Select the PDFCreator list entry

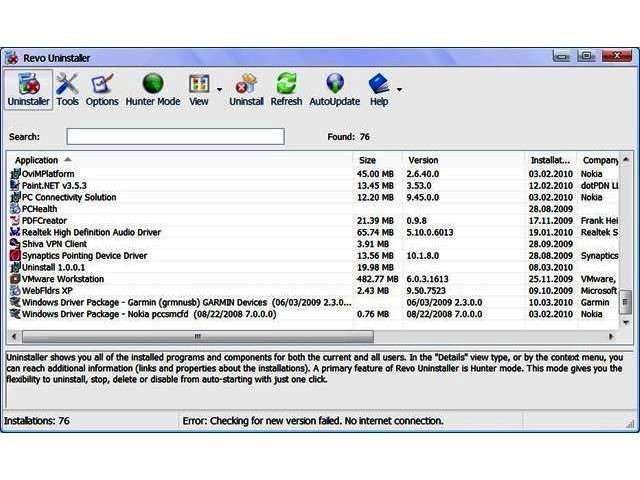44,220
